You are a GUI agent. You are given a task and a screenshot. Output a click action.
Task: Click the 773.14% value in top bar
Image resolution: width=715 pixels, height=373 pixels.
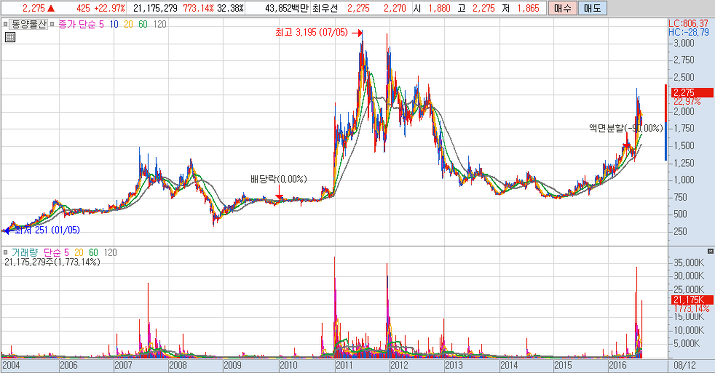point(198,8)
